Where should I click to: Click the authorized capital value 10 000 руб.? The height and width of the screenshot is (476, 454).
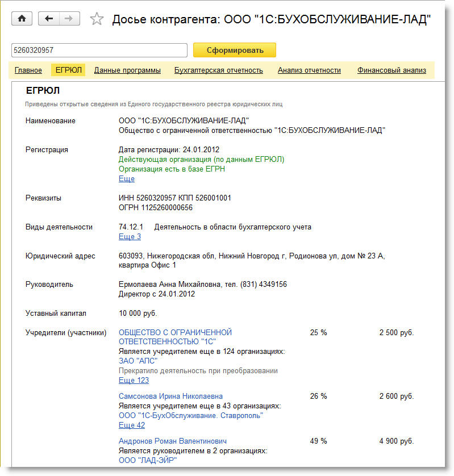pos(138,314)
